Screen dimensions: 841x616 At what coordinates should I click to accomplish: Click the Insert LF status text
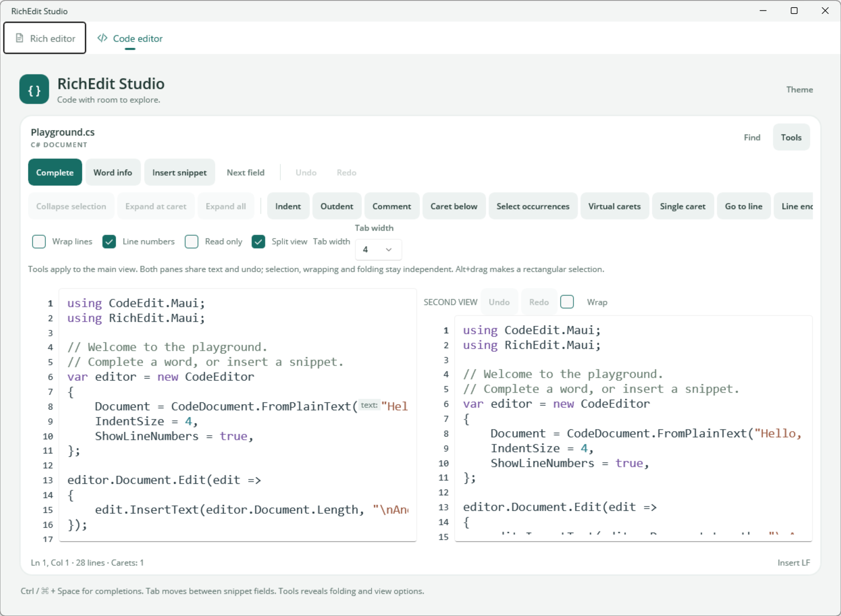pos(794,562)
